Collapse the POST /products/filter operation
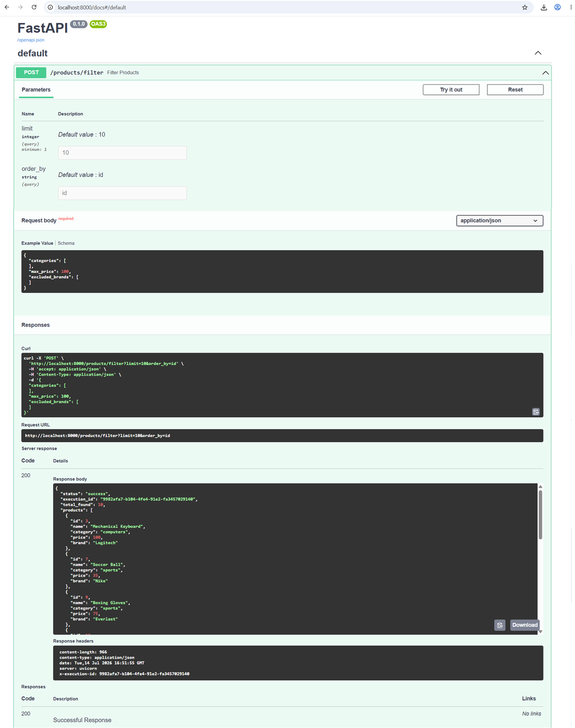The height and width of the screenshot is (728, 575). [545, 73]
